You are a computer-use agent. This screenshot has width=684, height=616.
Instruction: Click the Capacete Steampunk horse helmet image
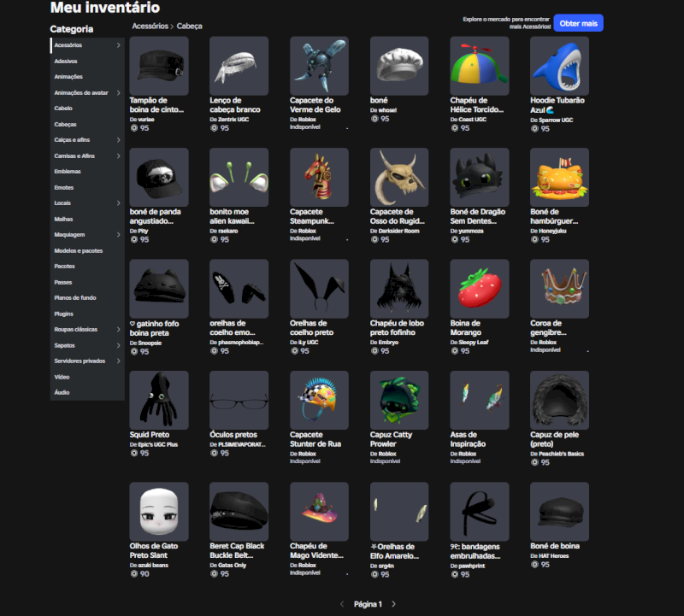click(x=319, y=178)
